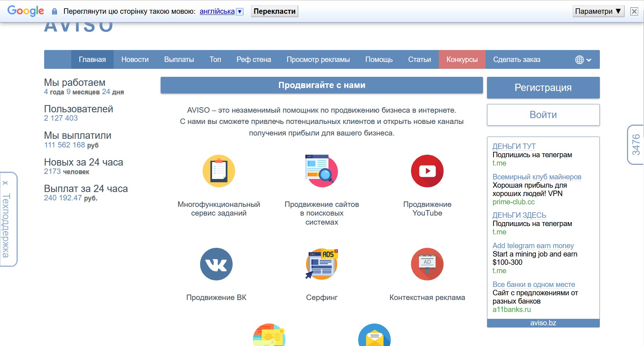Click the Перекласти button
The image size is (644, 346).
point(275,11)
